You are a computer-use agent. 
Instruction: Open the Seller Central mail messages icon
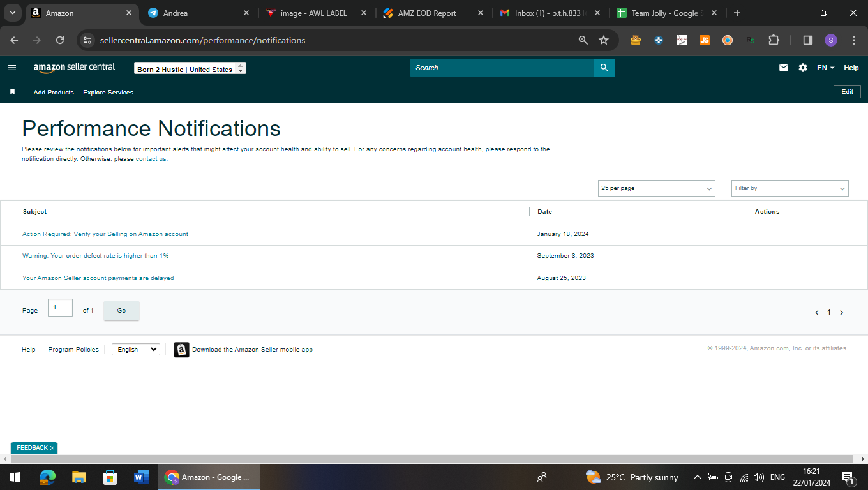[x=784, y=68]
